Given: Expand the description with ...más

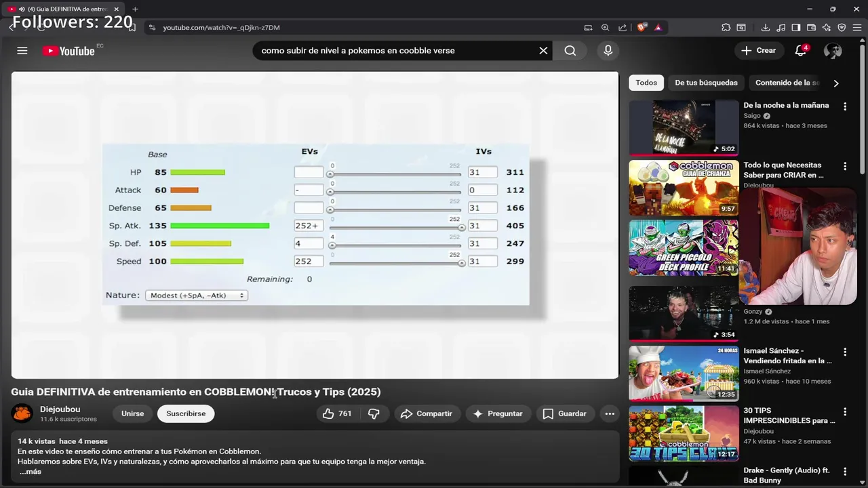Looking at the screenshot, I should [30, 472].
